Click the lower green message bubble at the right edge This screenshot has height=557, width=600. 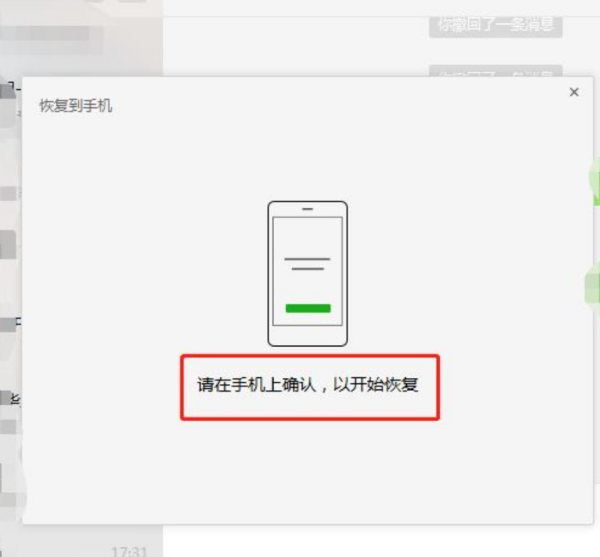[593, 285]
